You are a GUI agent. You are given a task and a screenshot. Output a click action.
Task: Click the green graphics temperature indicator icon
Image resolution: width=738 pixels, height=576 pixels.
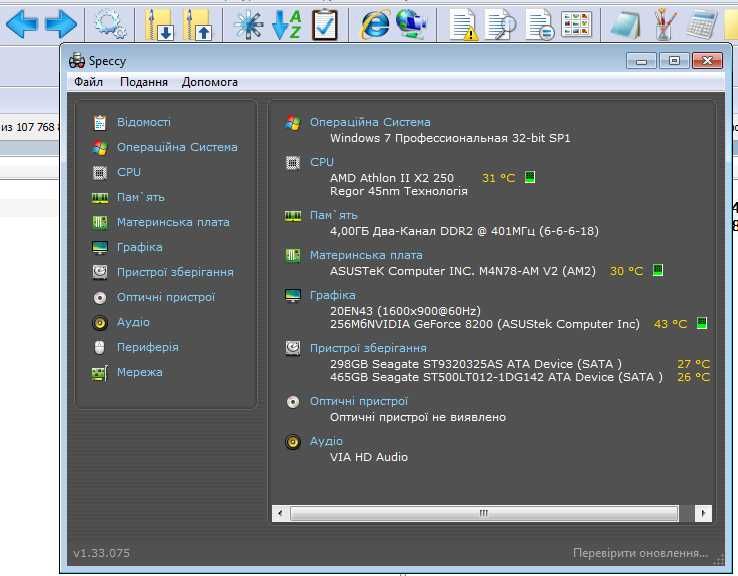tap(702, 323)
